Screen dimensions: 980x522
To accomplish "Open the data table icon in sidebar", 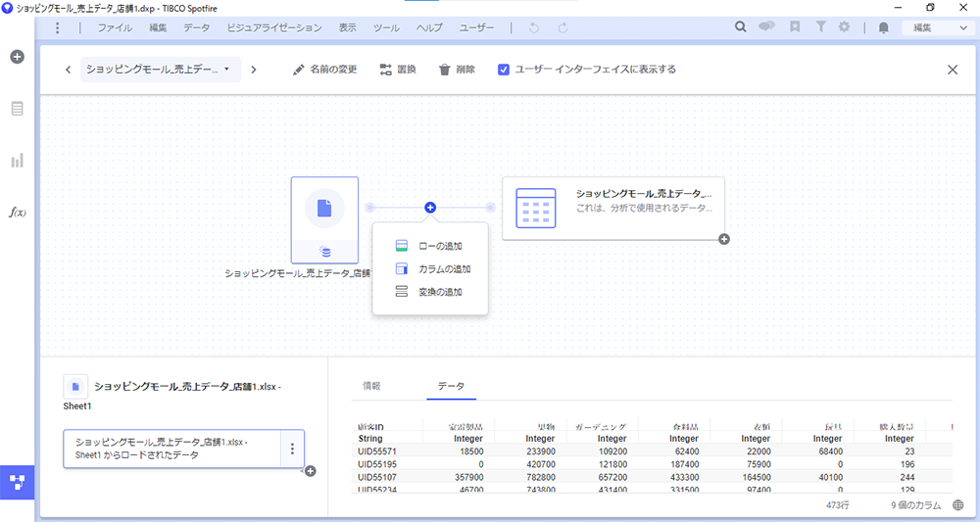I will point(18,109).
